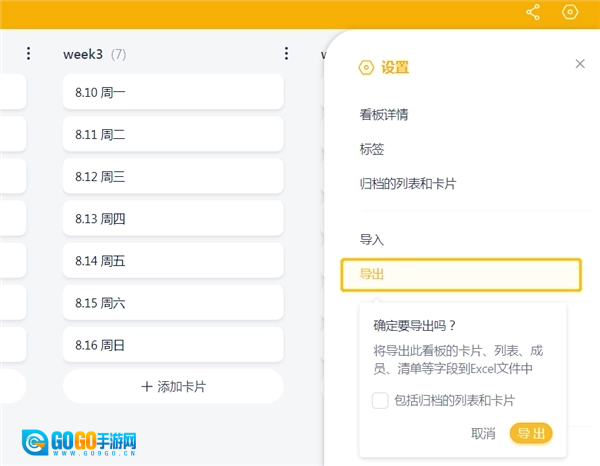This screenshot has height=466, width=600.
Task: Open the 8.16 周日 card
Action: pyautogui.click(x=173, y=345)
